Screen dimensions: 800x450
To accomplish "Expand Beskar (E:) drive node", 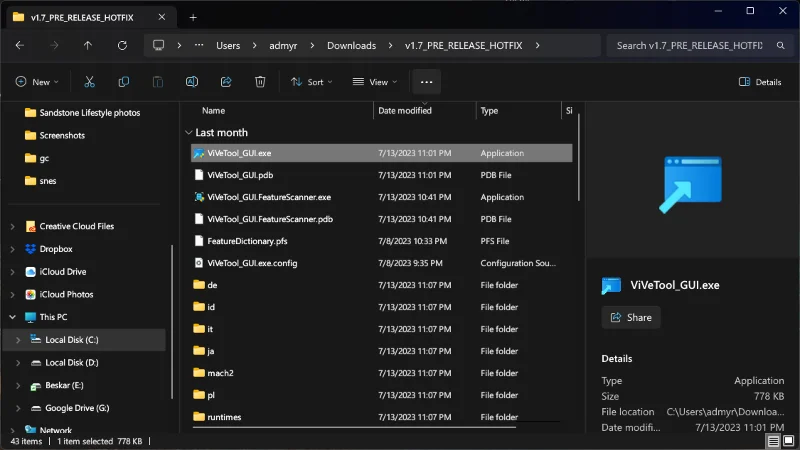I will (x=18, y=385).
